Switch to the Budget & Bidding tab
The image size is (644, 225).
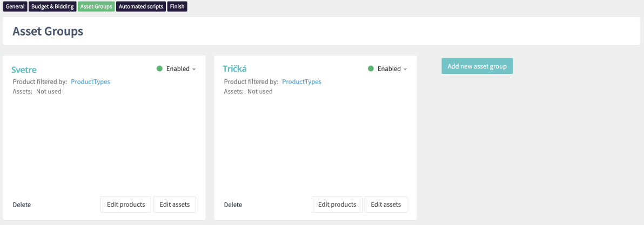(52, 6)
